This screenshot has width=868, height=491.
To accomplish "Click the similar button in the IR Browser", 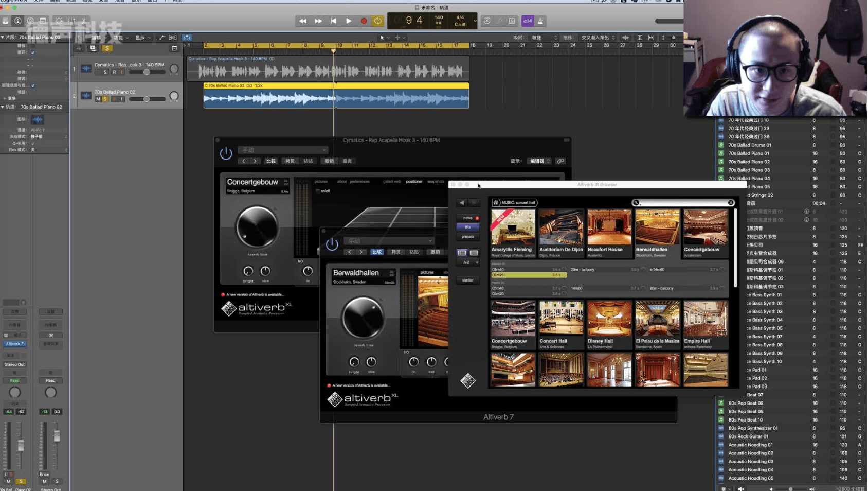I will (x=467, y=280).
